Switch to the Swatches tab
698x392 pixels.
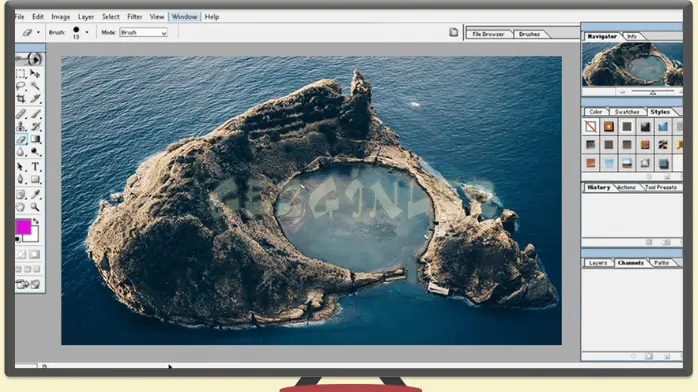tap(627, 112)
